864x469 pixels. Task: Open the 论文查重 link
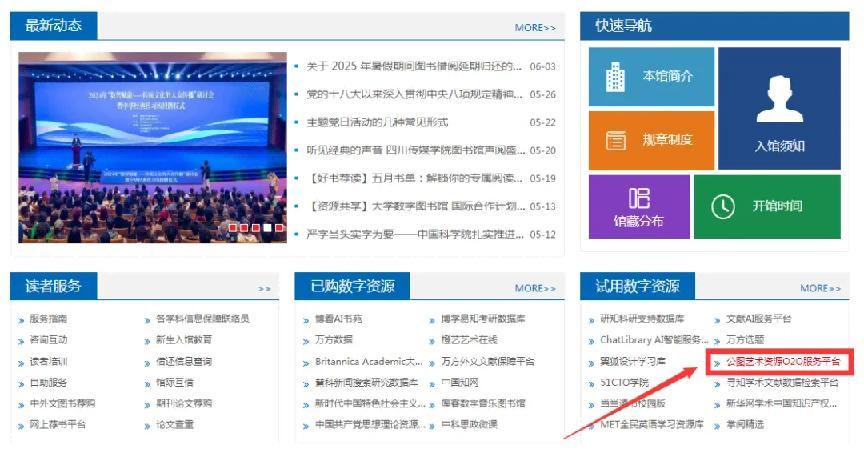[x=177, y=423]
